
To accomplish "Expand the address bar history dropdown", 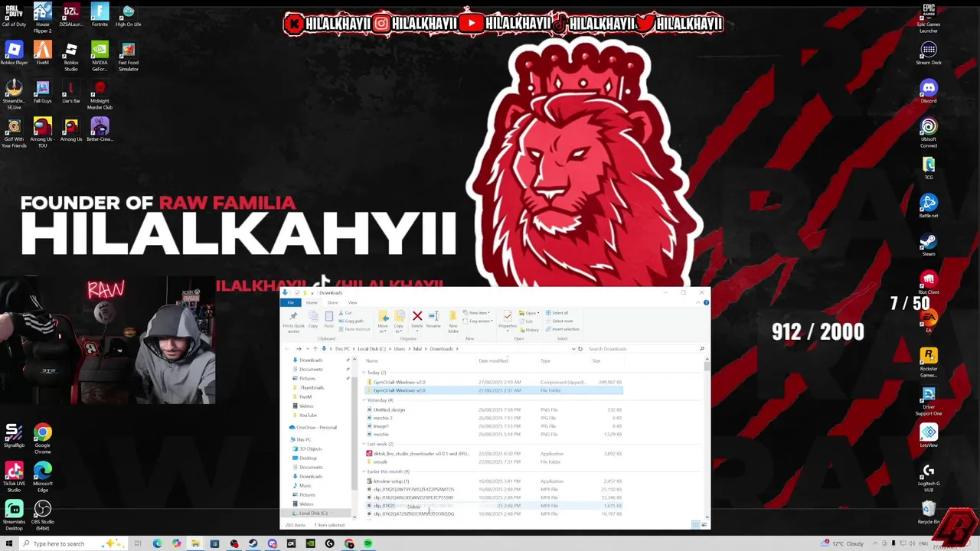I will (x=573, y=349).
